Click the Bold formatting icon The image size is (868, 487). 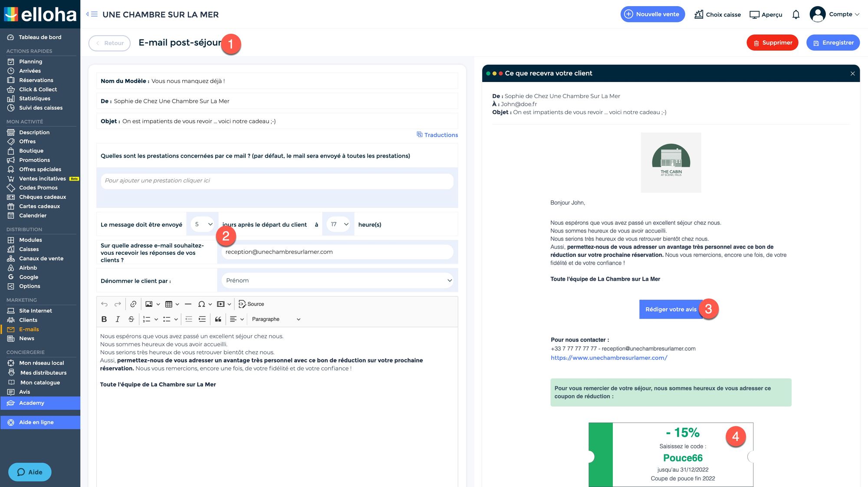[x=104, y=319]
